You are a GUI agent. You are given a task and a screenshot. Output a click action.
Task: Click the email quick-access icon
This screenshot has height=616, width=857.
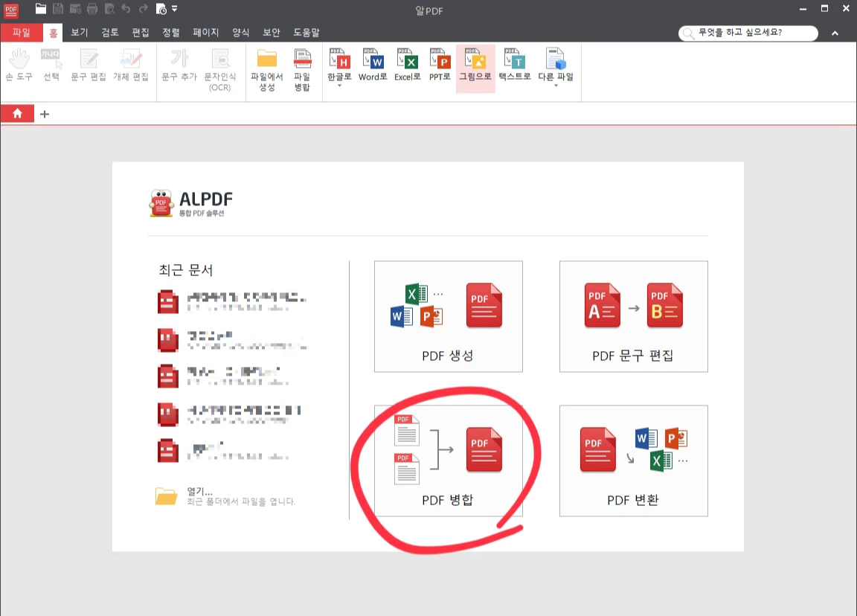click(75, 9)
